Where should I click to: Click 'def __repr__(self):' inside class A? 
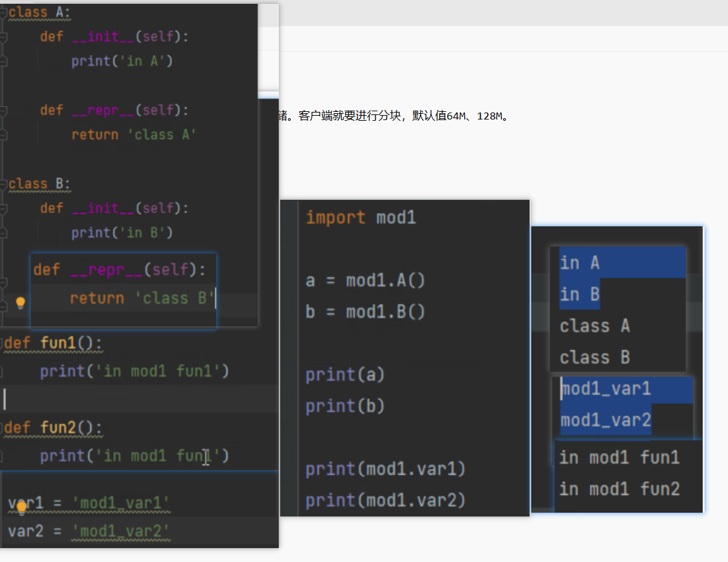click(114, 110)
